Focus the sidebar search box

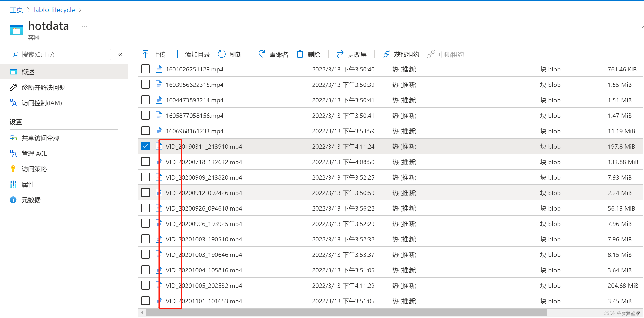click(x=60, y=55)
